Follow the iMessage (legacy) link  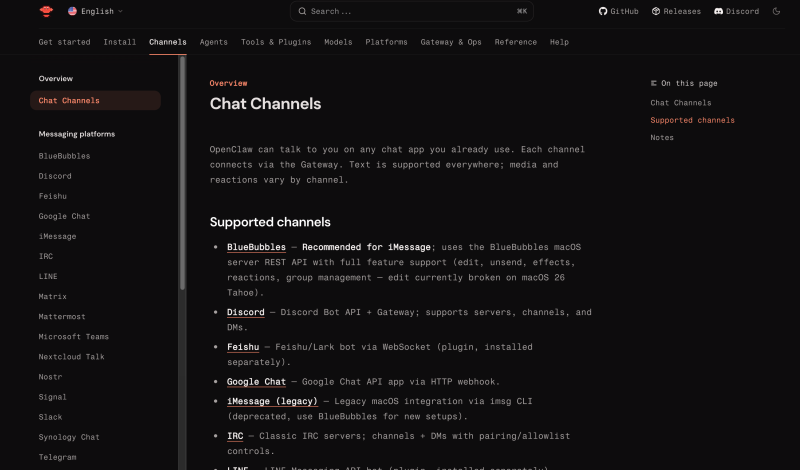272,401
